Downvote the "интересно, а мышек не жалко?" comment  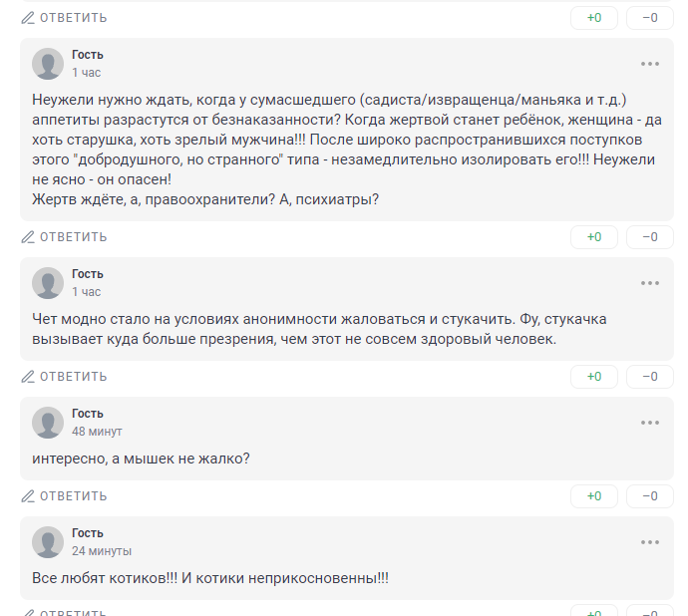650,496
